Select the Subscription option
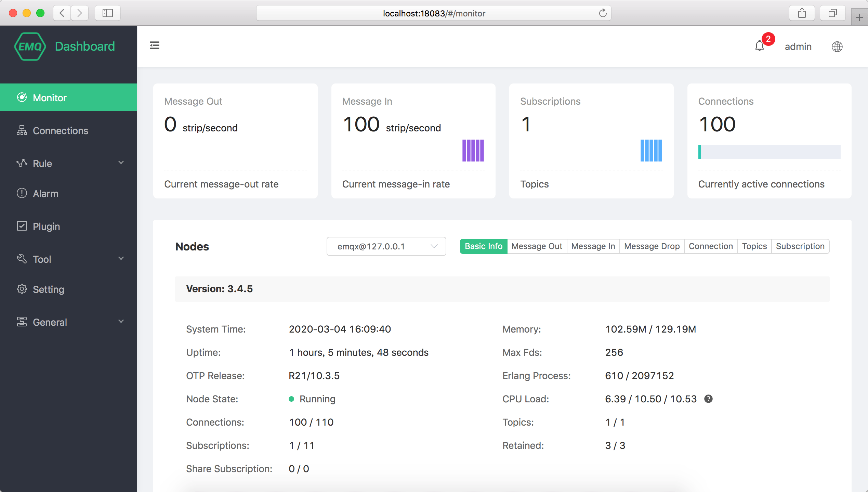Screen dimensions: 868x492 tap(800, 246)
